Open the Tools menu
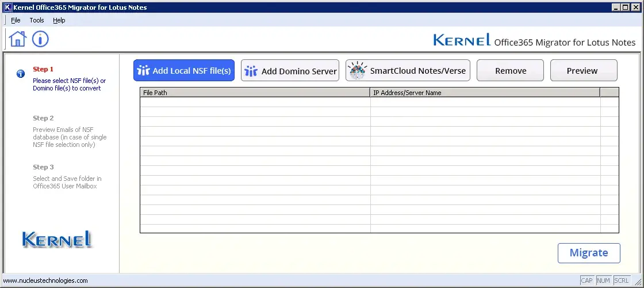The image size is (644, 288). (x=37, y=20)
